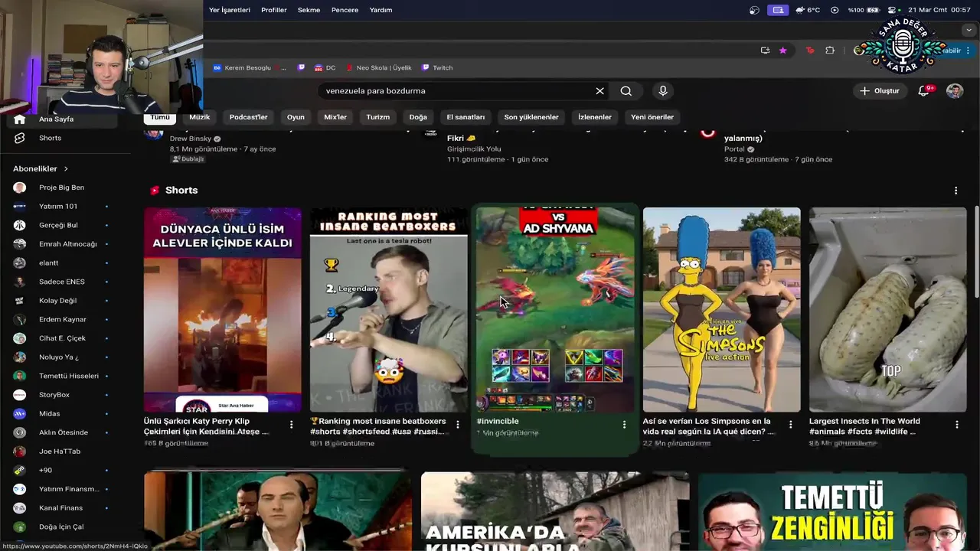The width and height of the screenshot is (980, 551).
Task: Open the Proje Big Ben channel
Action: click(x=61, y=187)
